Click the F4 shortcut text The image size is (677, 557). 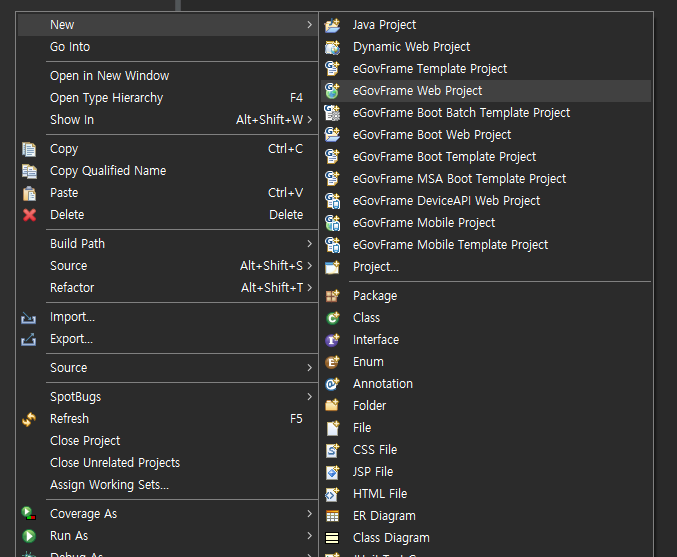point(296,98)
